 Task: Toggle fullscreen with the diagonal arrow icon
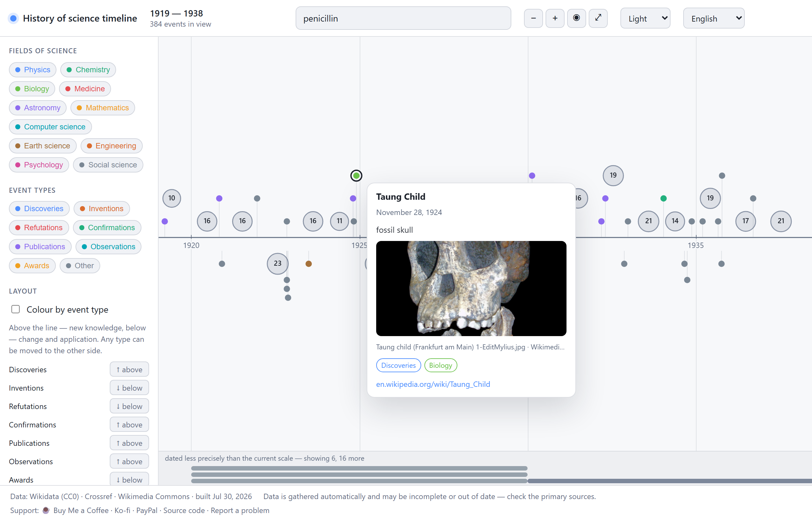(598, 18)
